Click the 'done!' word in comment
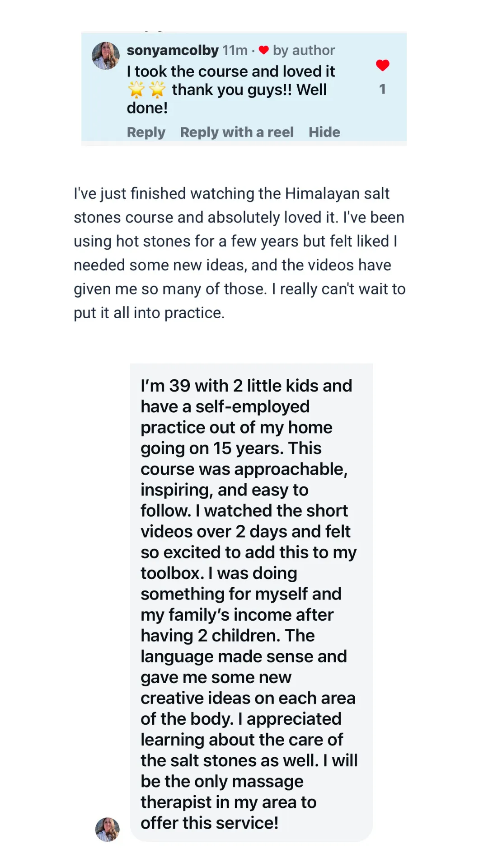488x868 pixels. click(147, 108)
